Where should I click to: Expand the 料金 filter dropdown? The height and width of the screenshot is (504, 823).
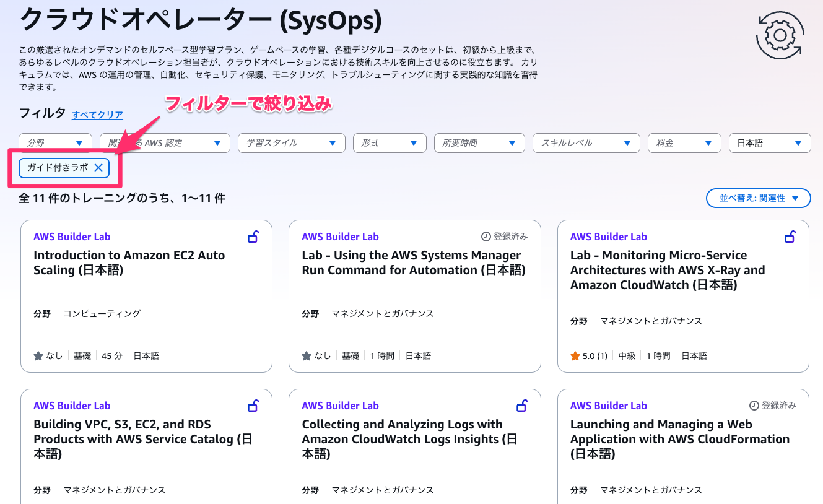coord(684,143)
